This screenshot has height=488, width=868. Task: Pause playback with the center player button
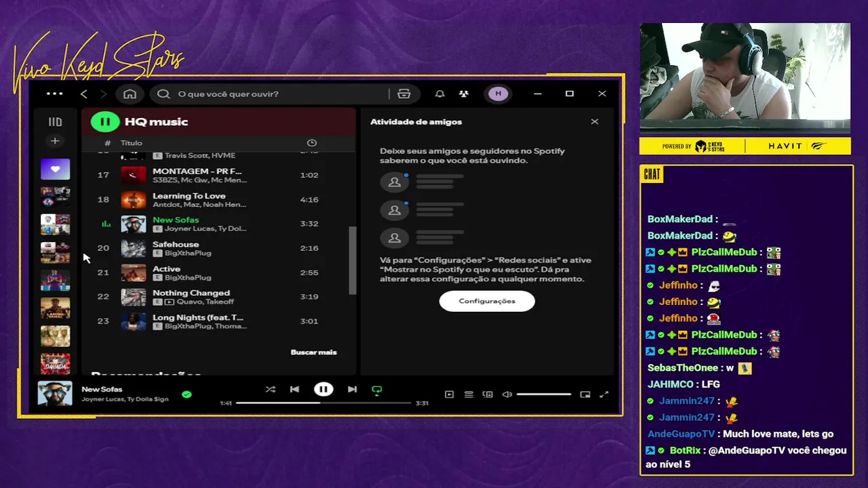click(x=323, y=389)
